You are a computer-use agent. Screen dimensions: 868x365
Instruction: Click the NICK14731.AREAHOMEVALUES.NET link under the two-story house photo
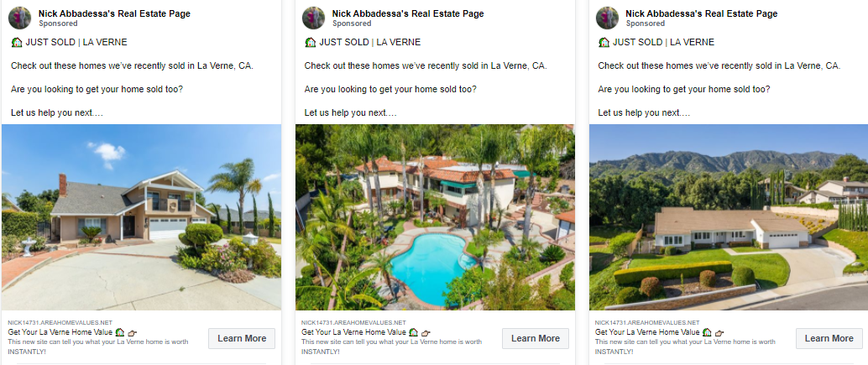[60, 322]
